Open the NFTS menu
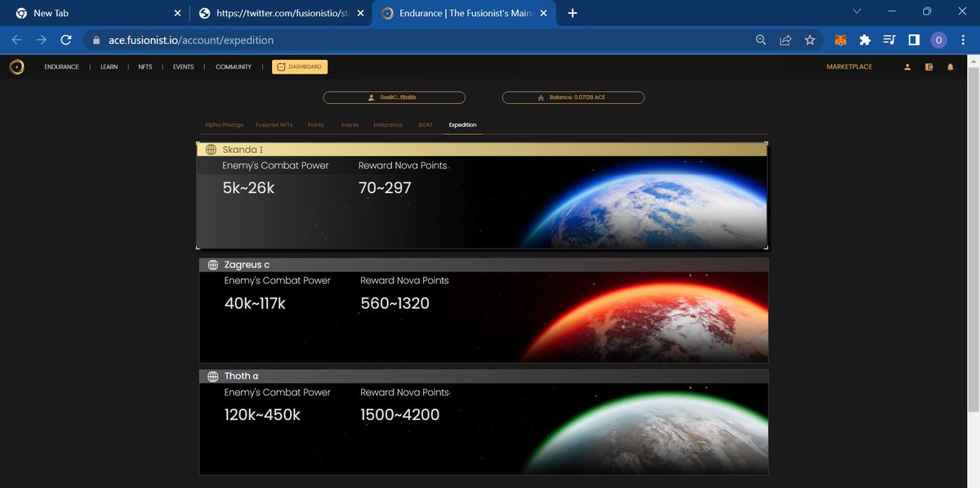 coord(145,67)
